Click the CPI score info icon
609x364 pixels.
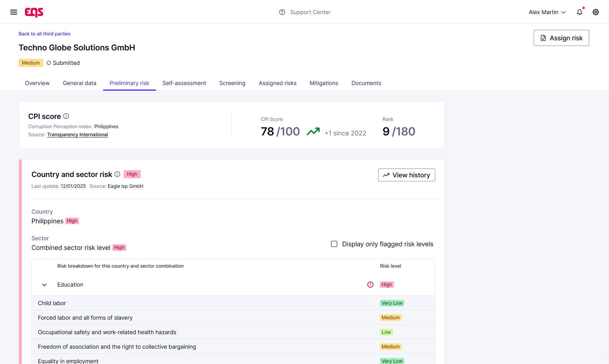(66, 116)
